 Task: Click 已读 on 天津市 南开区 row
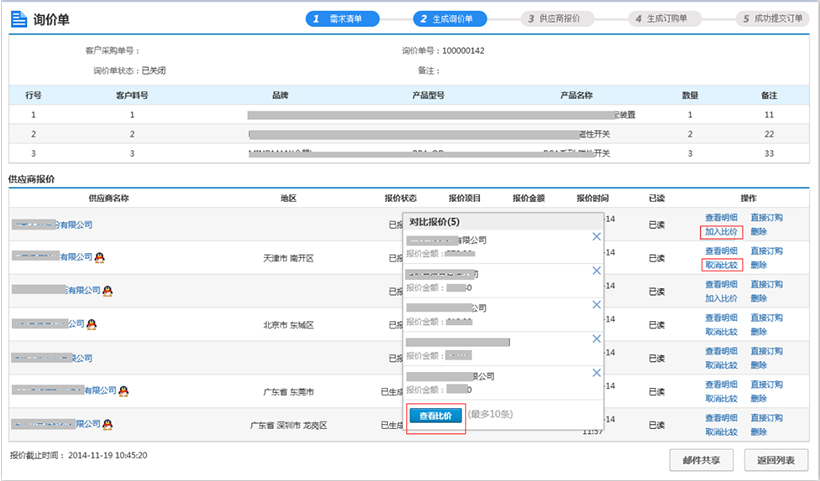657,258
